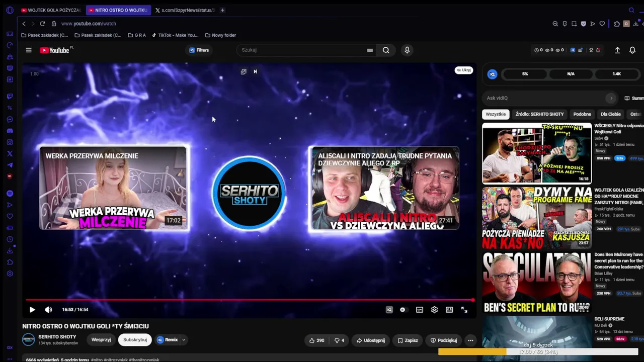Toggle theater mode on the player
Screen dimensions: 644x362
449,310
